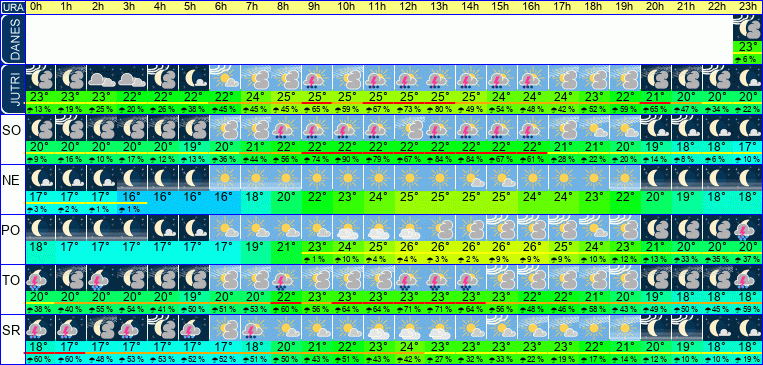Click JUTRI 2h overcast cloud icon
Image resolution: width=763 pixels, height=365 pixels.
(101, 78)
